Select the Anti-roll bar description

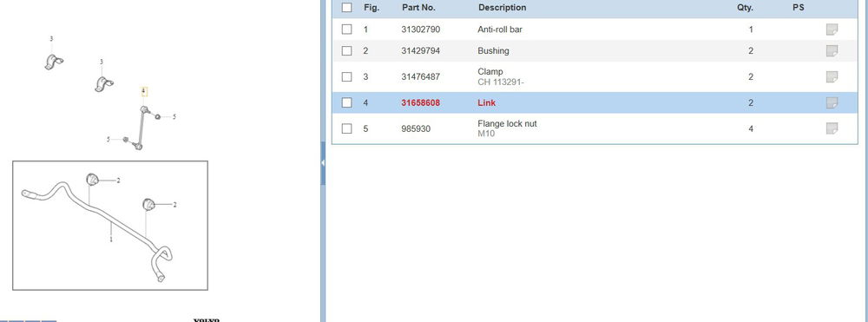(500, 30)
